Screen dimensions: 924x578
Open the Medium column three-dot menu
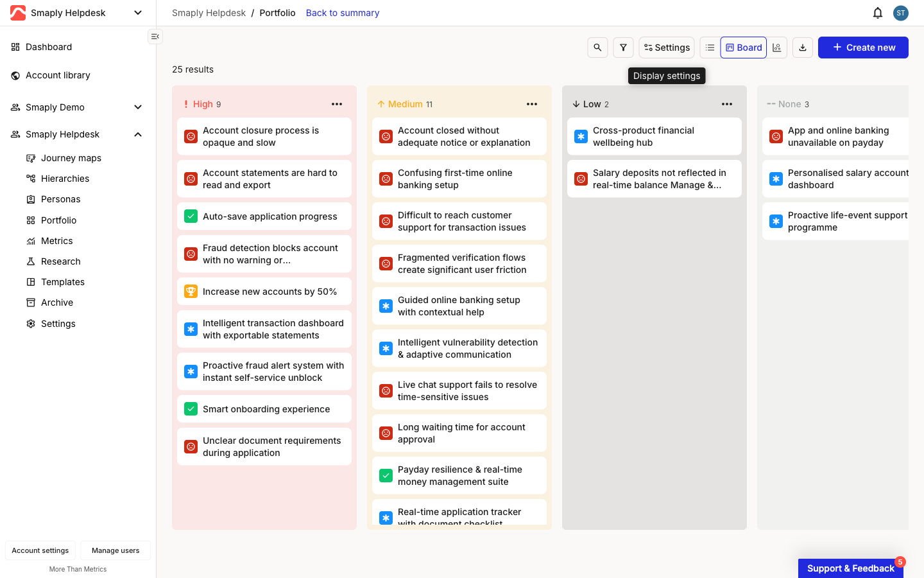[532, 104]
